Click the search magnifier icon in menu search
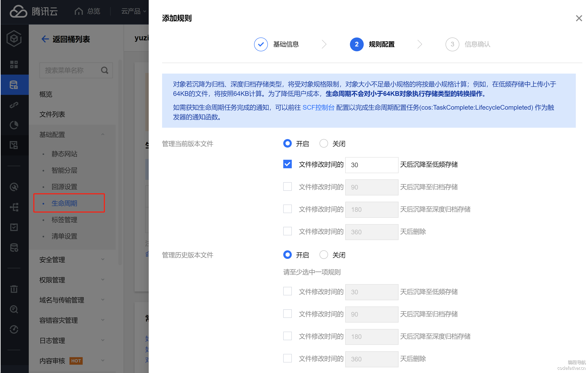The height and width of the screenshot is (373, 588). (x=105, y=70)
